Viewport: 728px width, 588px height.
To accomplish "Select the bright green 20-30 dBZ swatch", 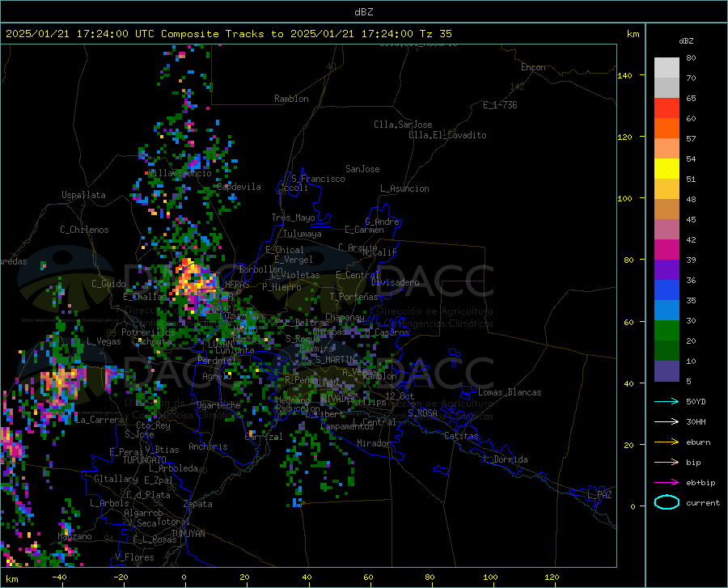I will click(x=667, y=331).
